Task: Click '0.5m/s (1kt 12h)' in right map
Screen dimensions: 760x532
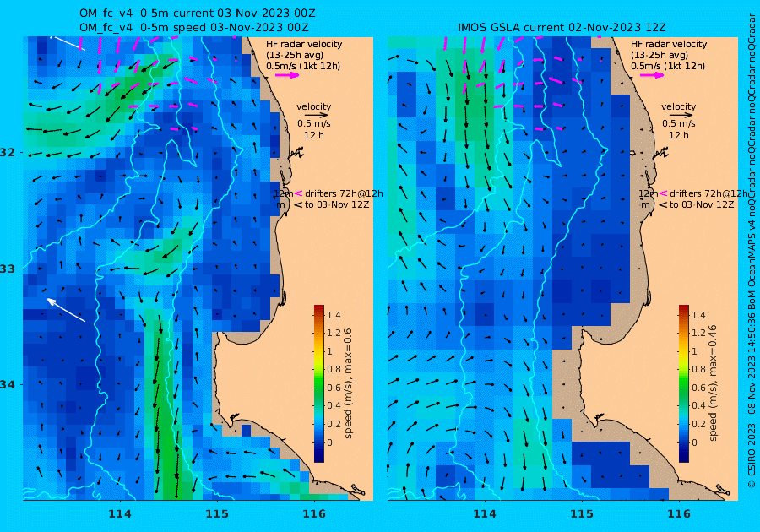Action: click(667, 66)
